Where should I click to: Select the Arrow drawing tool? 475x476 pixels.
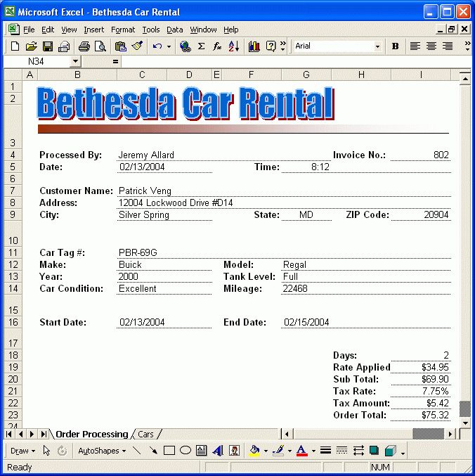(x=153, y=451)
